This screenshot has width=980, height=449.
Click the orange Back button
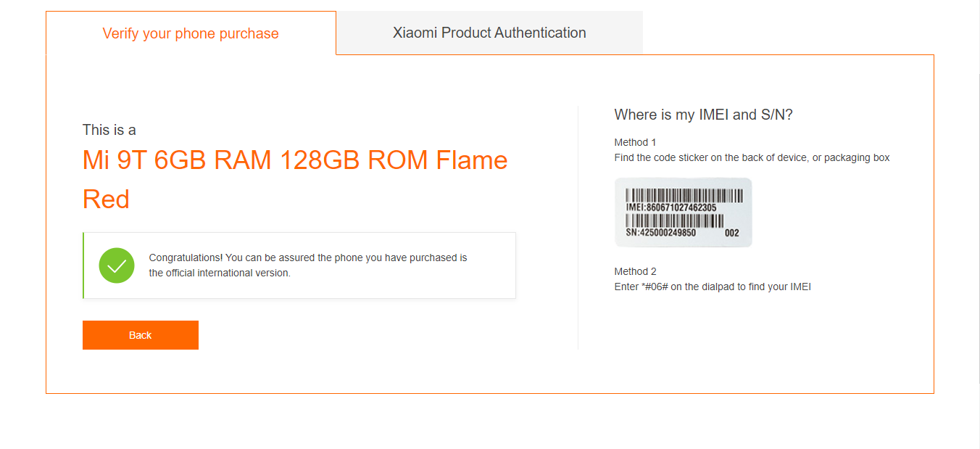pos(141,335)
